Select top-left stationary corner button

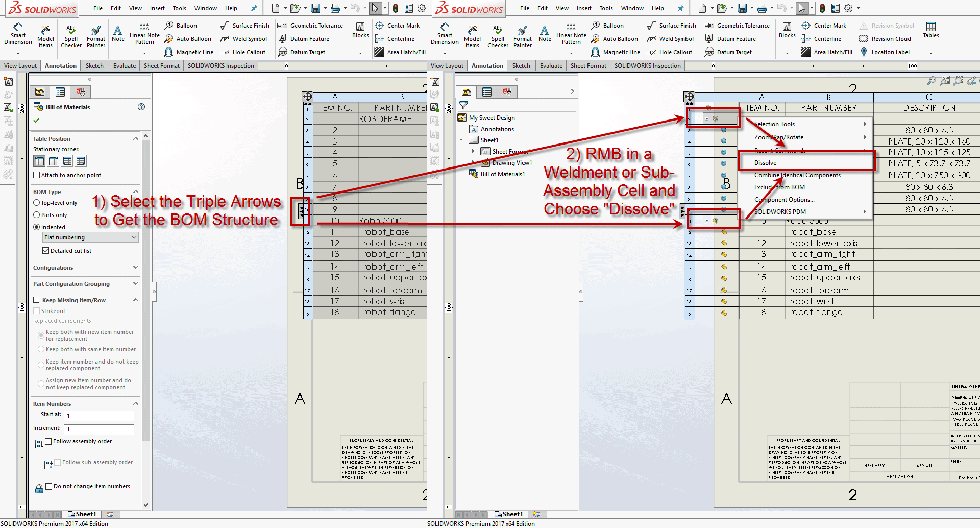(39, 161)
